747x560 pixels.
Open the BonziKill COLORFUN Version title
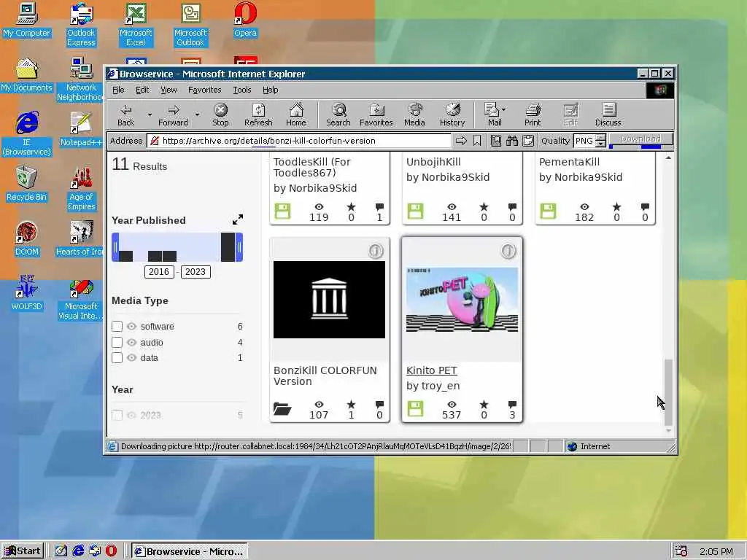tap(325, 376)
